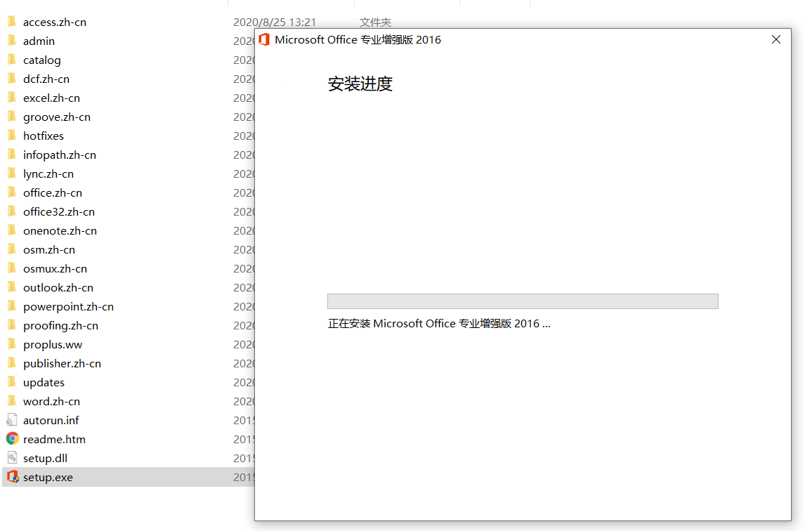This screenshot has width=812, height=531.
Task: Click the outlook.zh-cn folder icon
Action: point(12,287)
